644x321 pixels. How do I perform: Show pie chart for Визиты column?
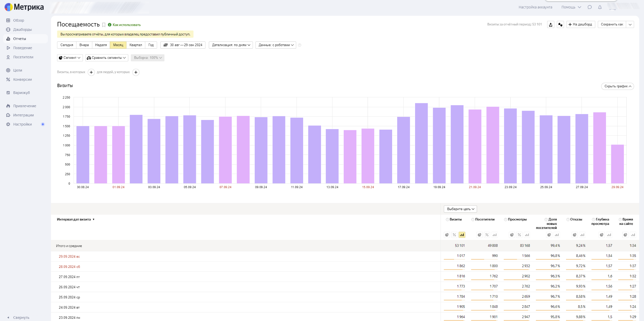[x=447, y=235]
